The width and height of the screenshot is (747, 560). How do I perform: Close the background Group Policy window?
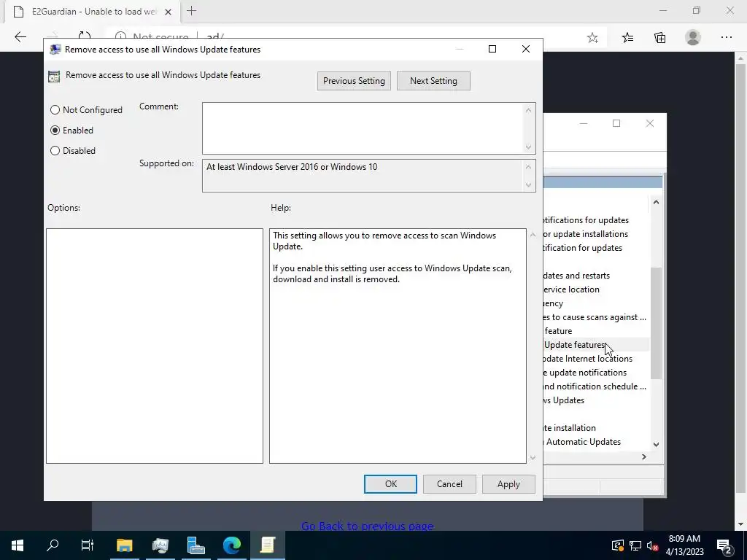[650, 123]
